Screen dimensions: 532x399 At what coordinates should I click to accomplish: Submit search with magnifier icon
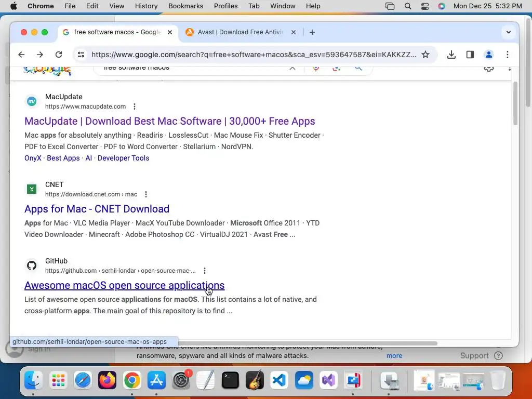[x=358, y=68]
